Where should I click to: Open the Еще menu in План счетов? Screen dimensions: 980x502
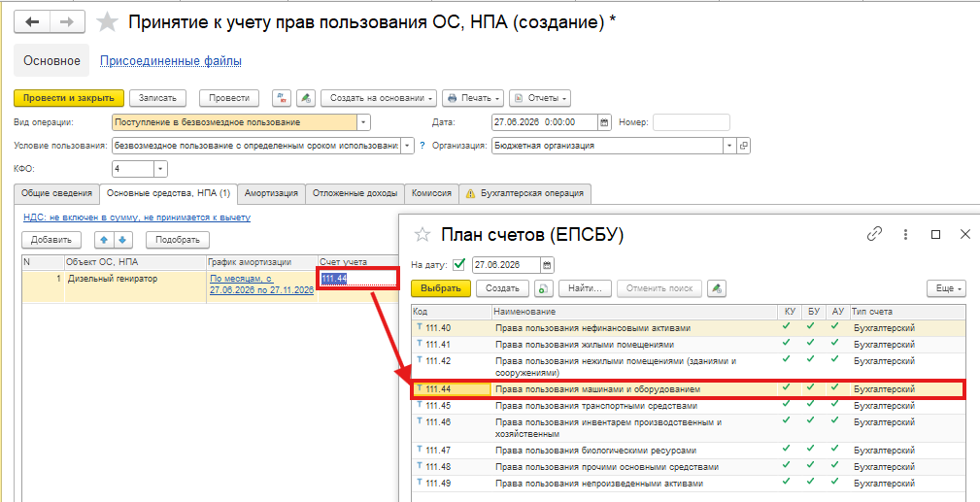948,288
